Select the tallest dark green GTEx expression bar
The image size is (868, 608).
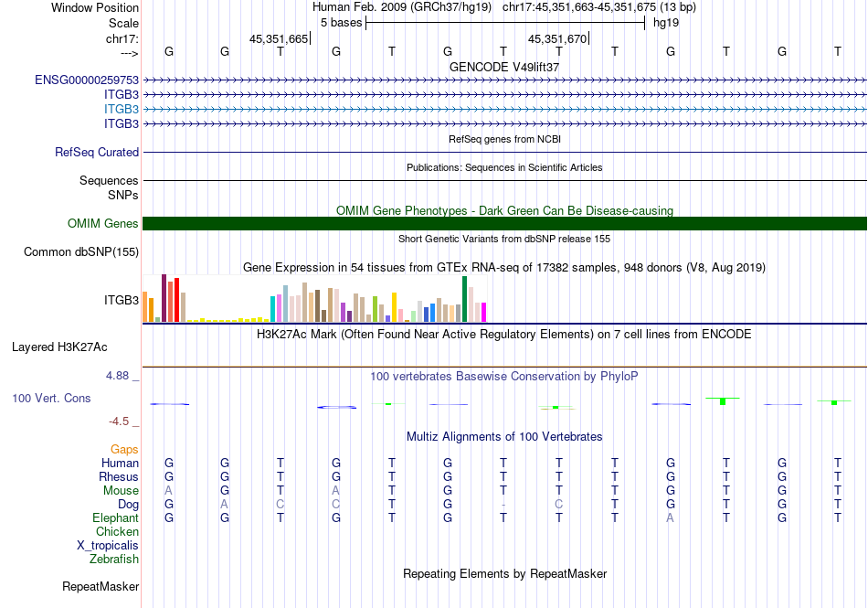tap(465, 300)
